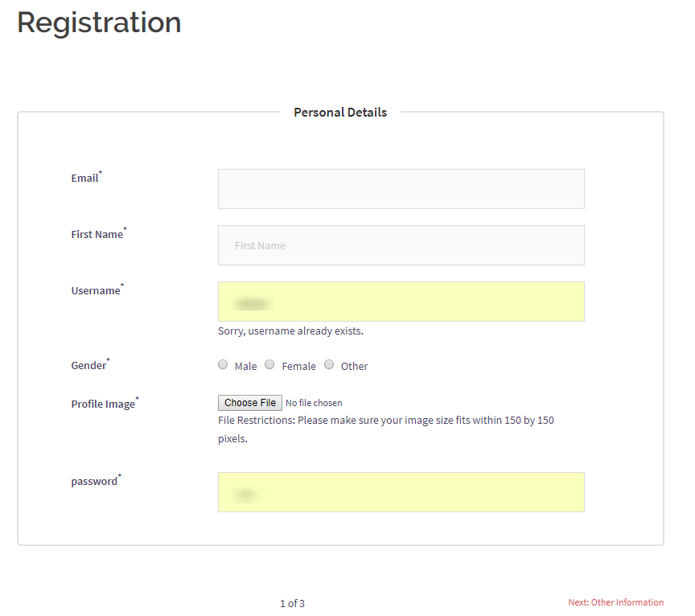Focus the First Name text box
Image resolution: width=695 pixels, height=616 pixels.
point(401,245)
